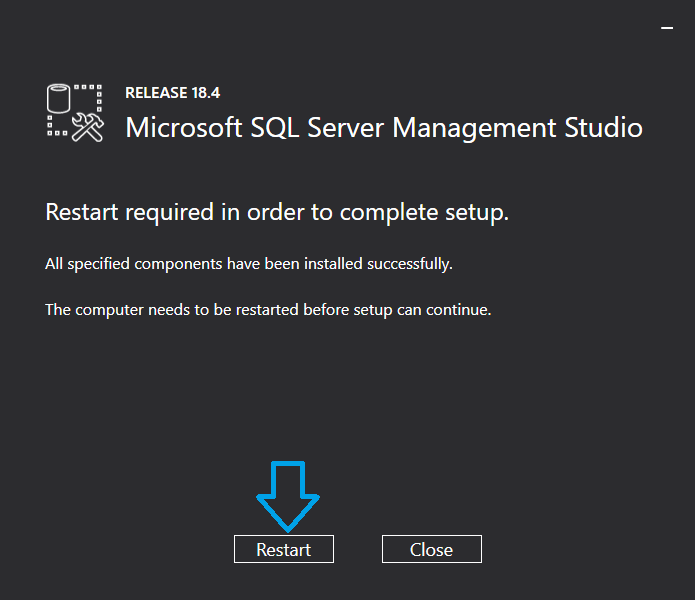695x600 pixels.
Task: Click the Microsoft SQL Server Management Studio title
Action: pyautogui.click(x=383, y=128)
